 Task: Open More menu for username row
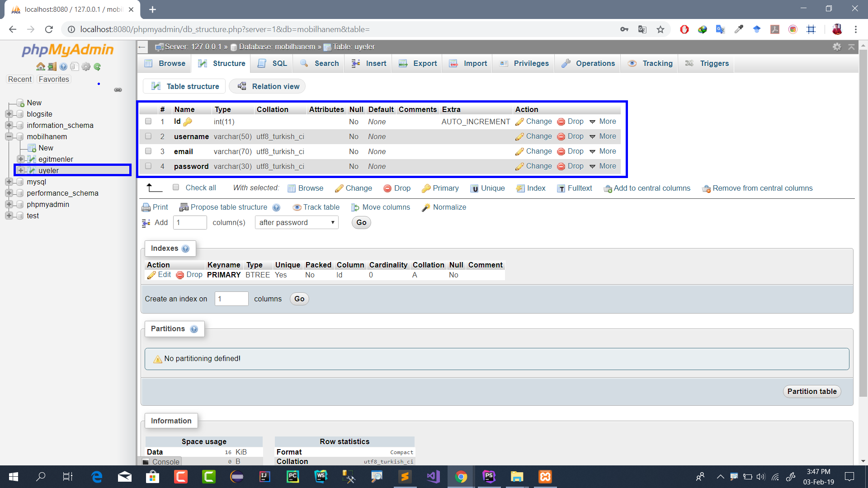point(603,136)
